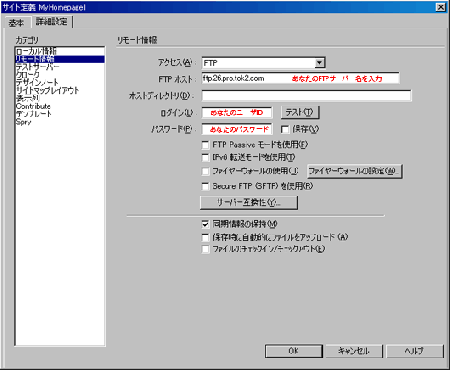Open the アクセス FTP dropdown arrow
Viewport: 450px width, 370px height.
point(319,63)
